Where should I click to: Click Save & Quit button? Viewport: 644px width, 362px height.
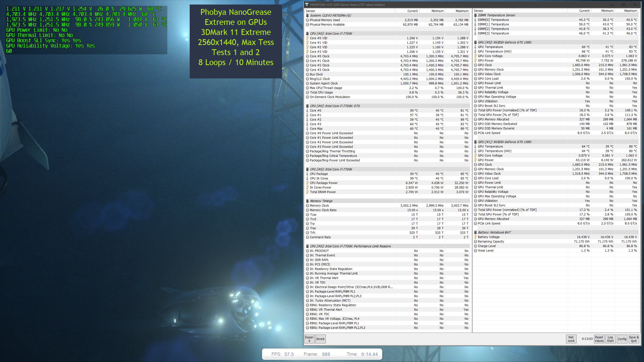[x=634, y=339]
